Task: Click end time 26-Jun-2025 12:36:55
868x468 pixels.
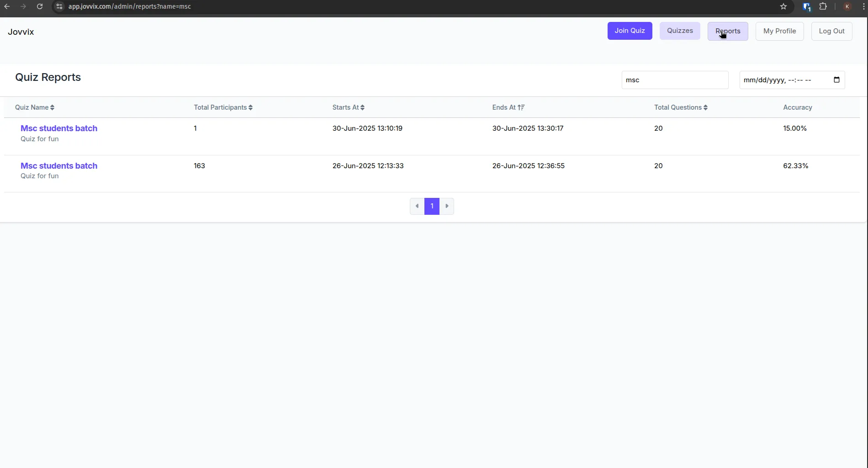Action: point(528,166)
